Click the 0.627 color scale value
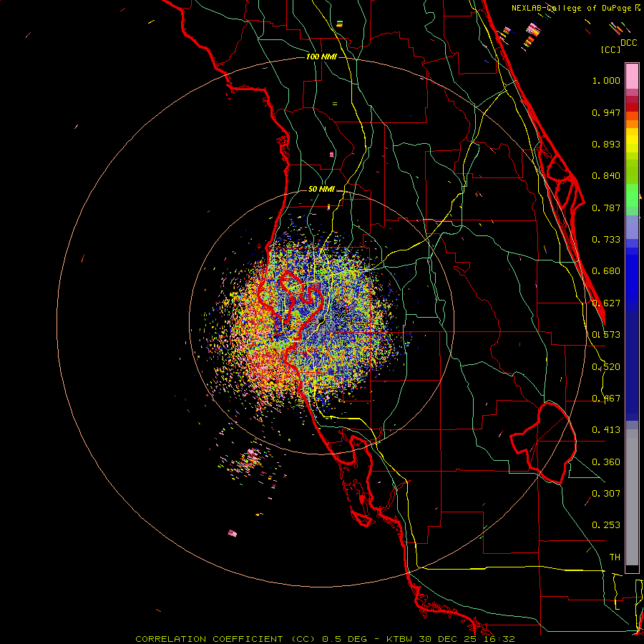This screenshot has height=644, width=644. [x=606, y=303]
